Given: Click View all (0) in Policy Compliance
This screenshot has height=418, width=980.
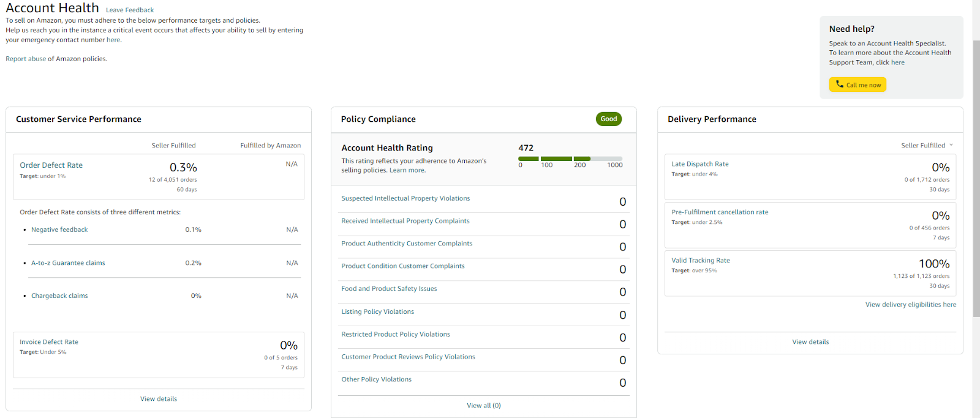Looking at the screenshot, I should point(484,405).
